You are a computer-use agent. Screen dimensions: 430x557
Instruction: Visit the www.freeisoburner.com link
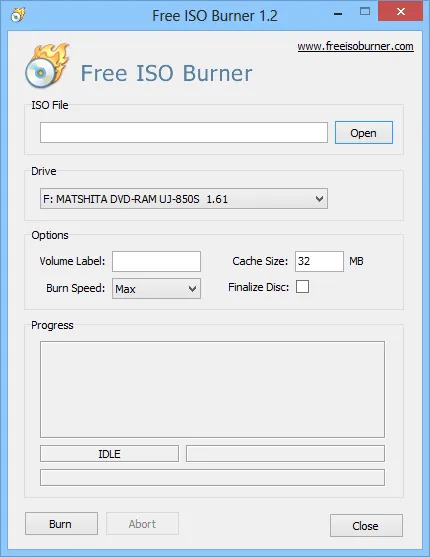click(355, 47)
